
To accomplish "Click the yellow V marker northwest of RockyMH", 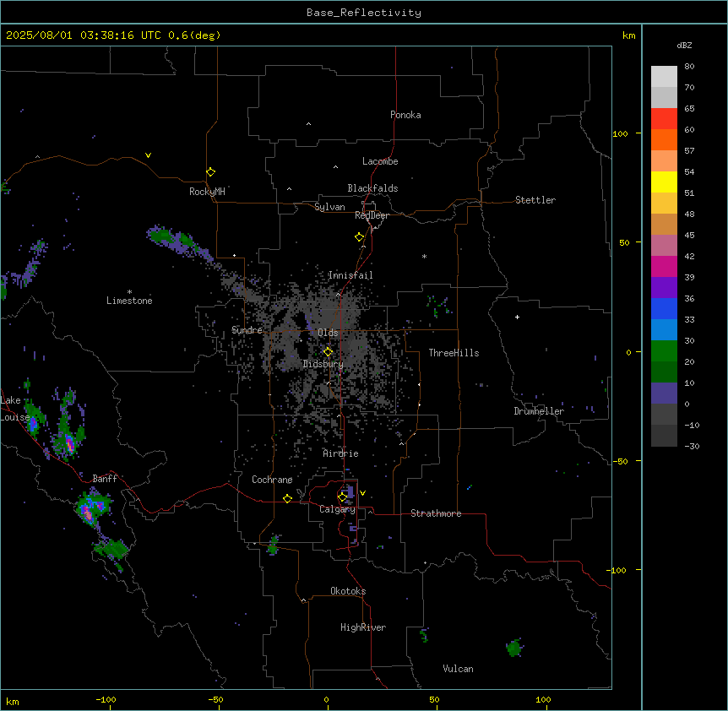I will 148,155.
